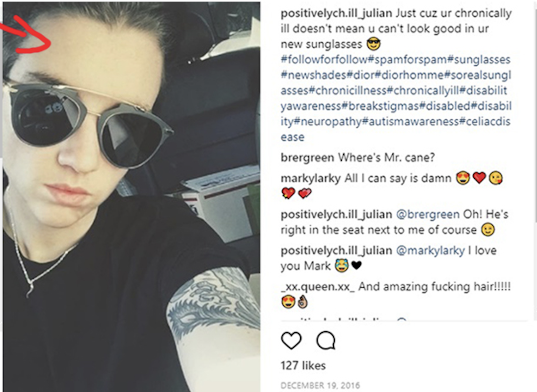Open @markylarky mention in reply
This screenshot has height=392, width=537.
[x=430, y=250]
